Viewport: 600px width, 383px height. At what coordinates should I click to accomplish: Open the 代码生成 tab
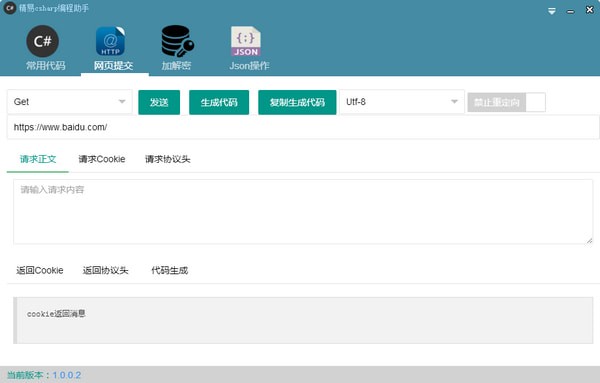point(170,271)
